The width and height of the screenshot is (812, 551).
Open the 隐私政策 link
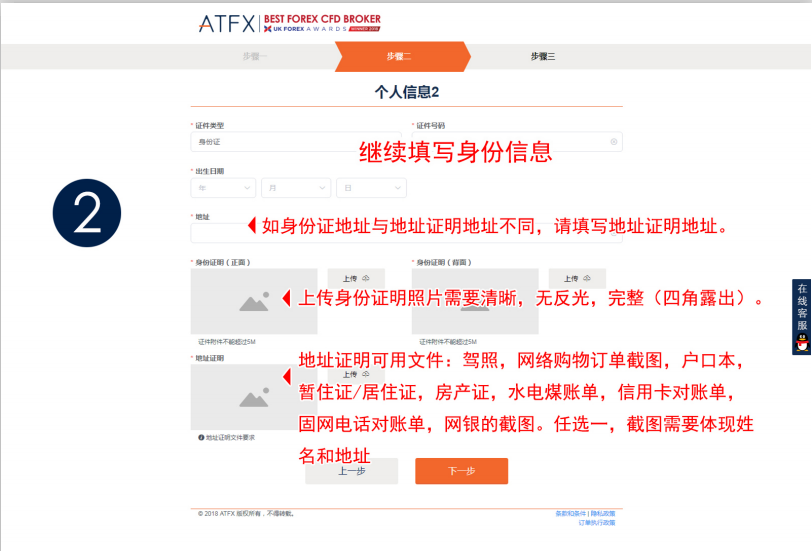point(603,514)
